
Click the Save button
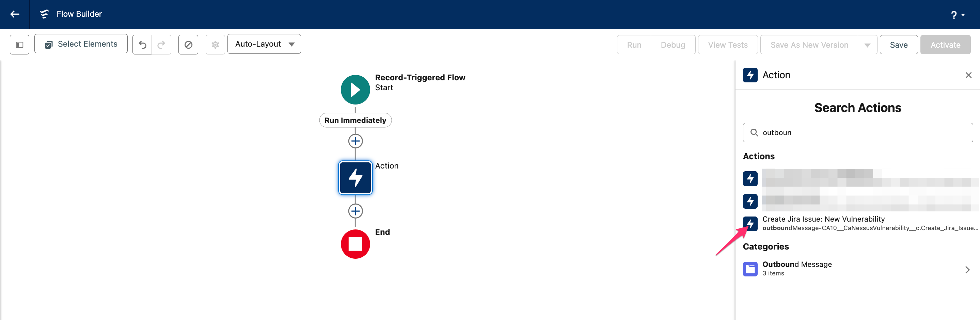[x=899, y=45]
